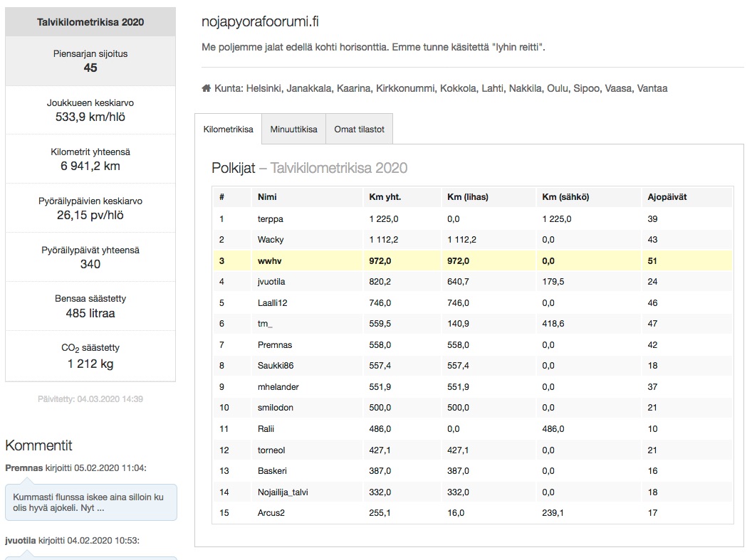Expand Premnas's truncated comment bubble

point(90,502)
